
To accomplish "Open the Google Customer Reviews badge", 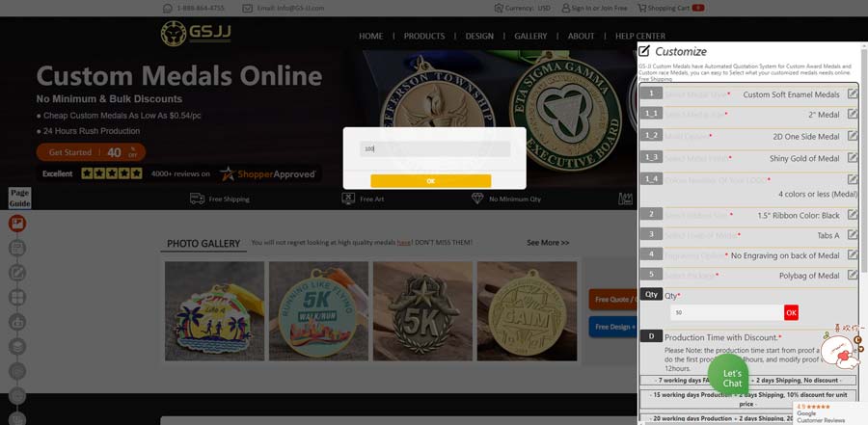I will point(829,413).
